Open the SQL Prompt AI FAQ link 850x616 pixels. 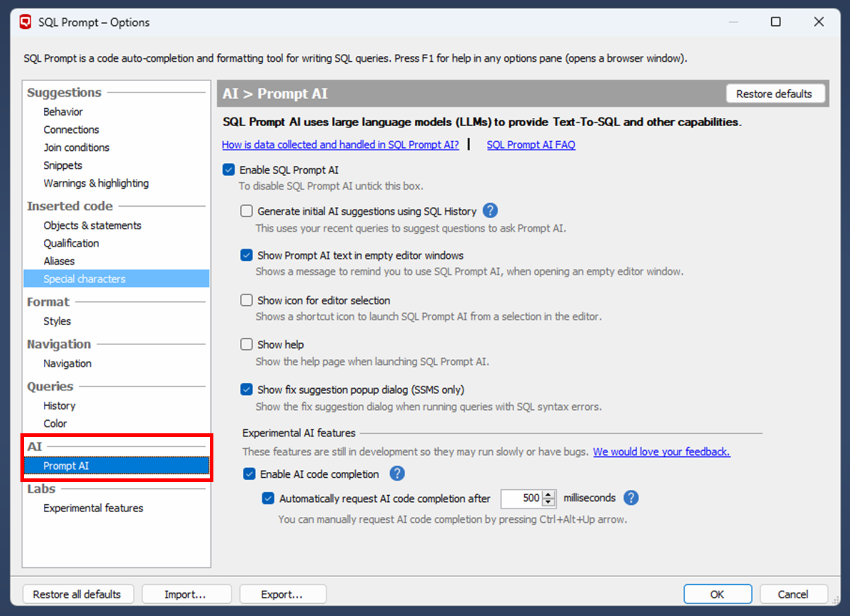click(531, 145)
